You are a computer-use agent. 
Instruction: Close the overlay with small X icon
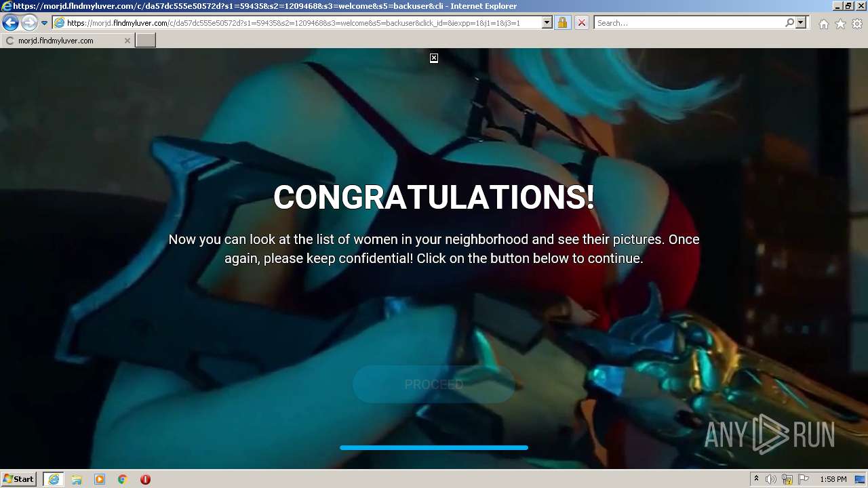pyautogui.click(x=434, y=58)
